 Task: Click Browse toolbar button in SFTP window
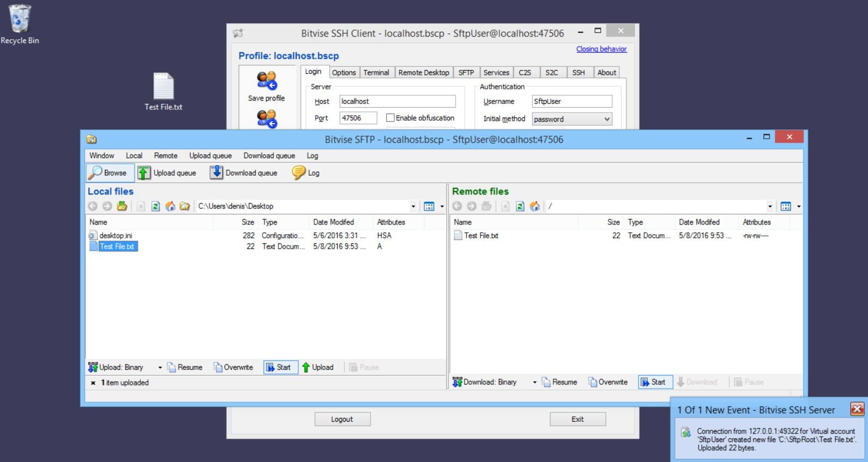point(110,173)
